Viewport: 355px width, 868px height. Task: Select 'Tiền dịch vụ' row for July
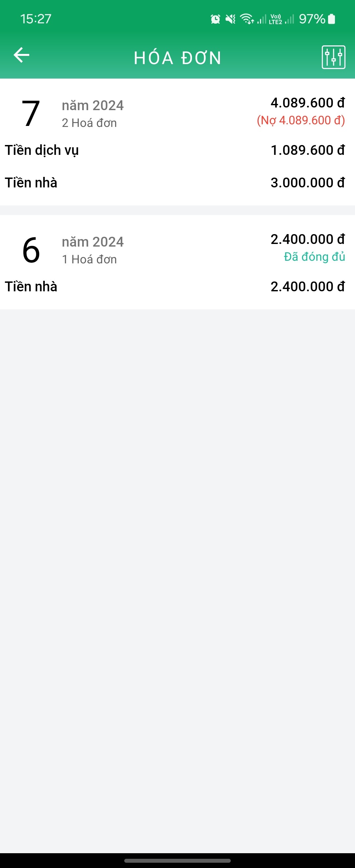42,150
